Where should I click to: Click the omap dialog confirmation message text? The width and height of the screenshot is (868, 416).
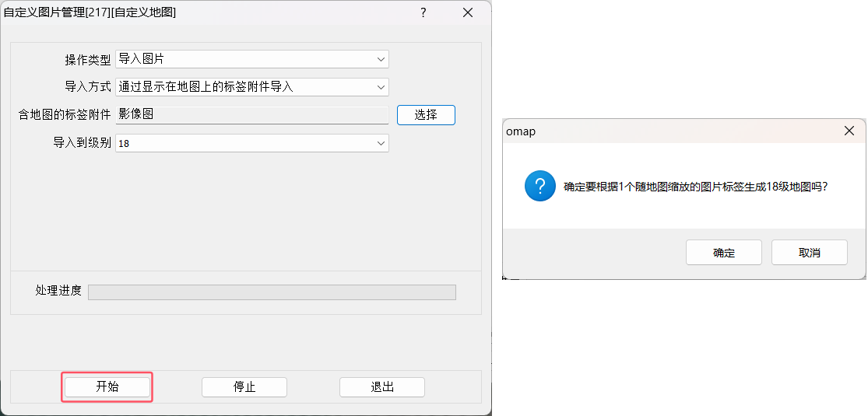pos(695,187)
